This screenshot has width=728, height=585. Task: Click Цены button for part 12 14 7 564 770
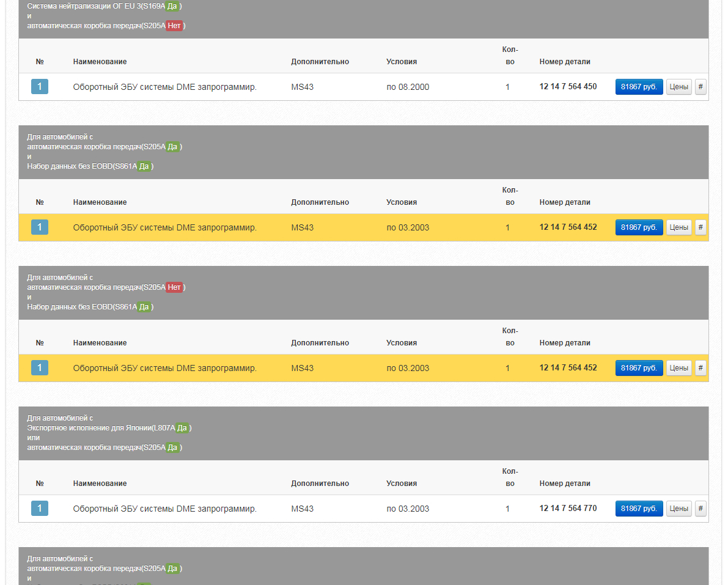[x=678, y=509]
